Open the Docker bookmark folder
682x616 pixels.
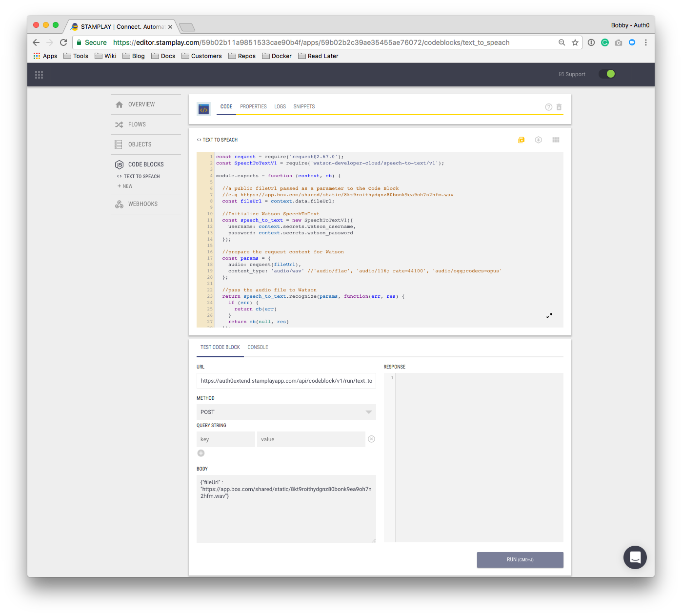tap(277, 56)
